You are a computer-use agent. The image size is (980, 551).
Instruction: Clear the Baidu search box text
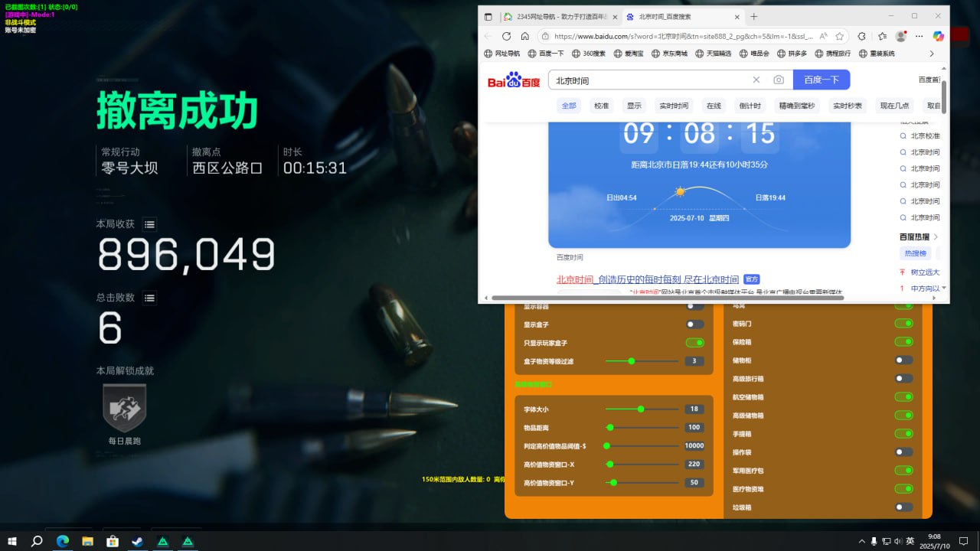(x=756, y=80)
